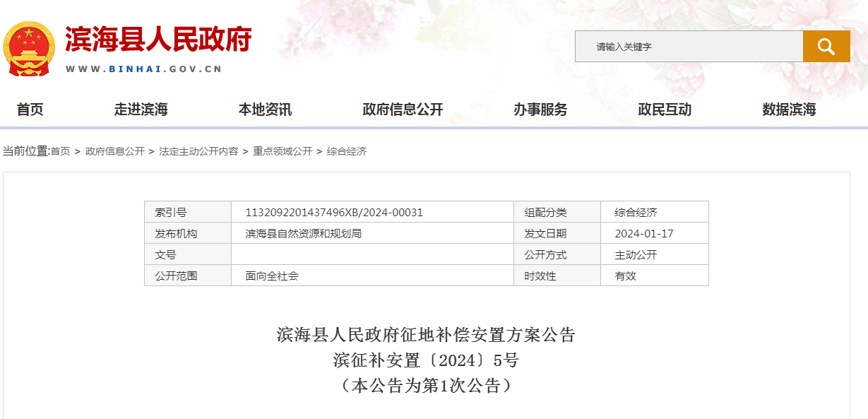This screenshot has width=868, height=419.
Task: Open the 政民互动 navigation item
Action: pos(665,110)
